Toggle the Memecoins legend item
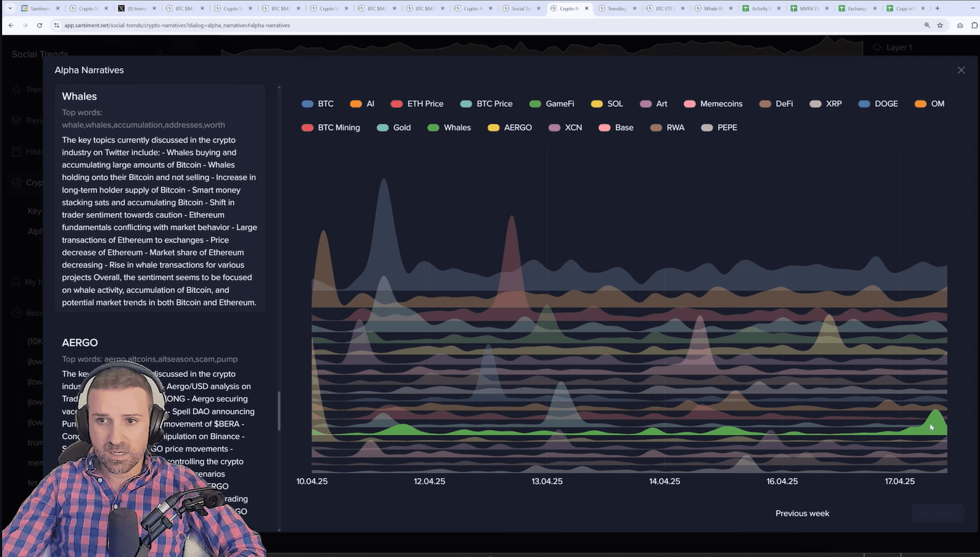The image size is (980, 557). pyautogui.click(x=713, y=104)
